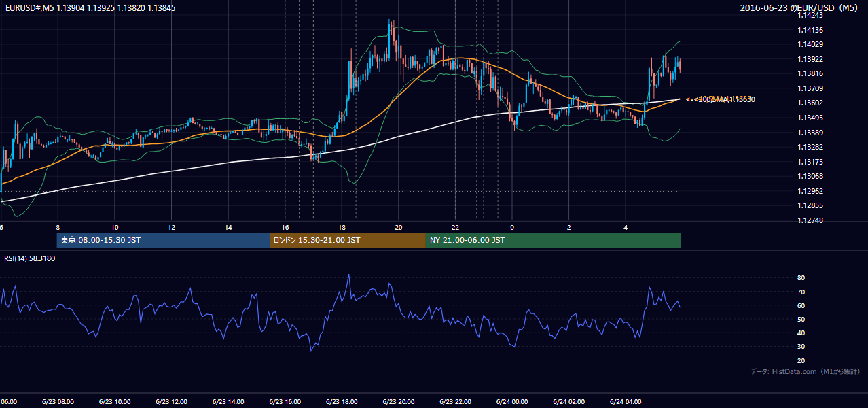868x408 pixels.
Task: Click price axis label 1.14136
Action: [x=811, y=30]
